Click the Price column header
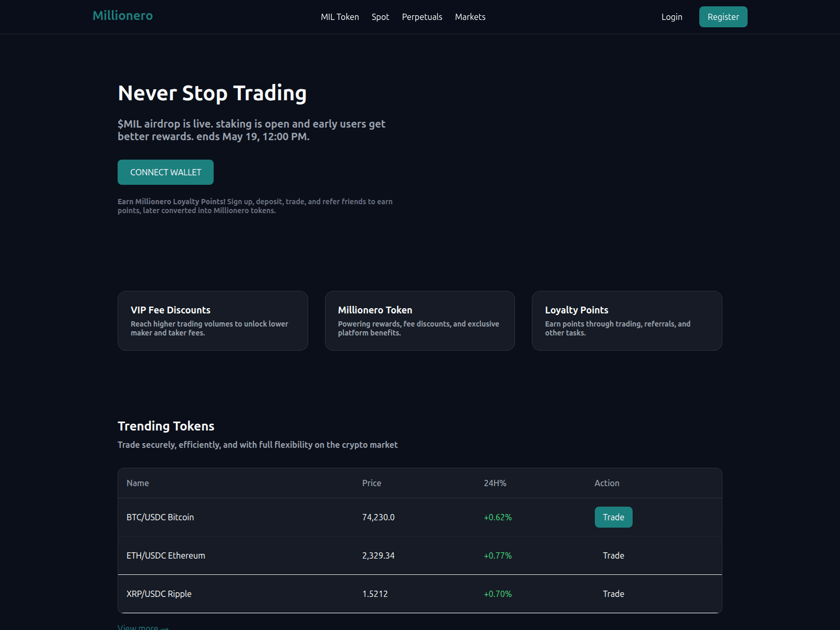The image size is (840, 630). tap(372, 483)
